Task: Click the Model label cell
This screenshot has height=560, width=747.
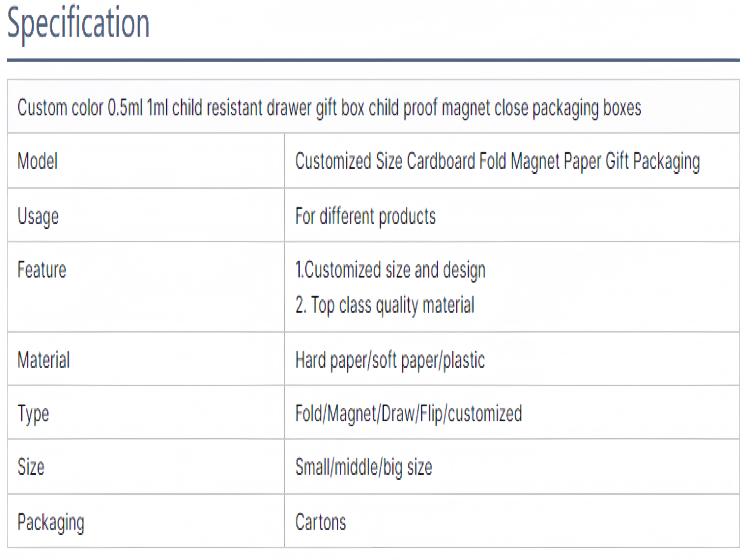Action: (x=37, y=161)
